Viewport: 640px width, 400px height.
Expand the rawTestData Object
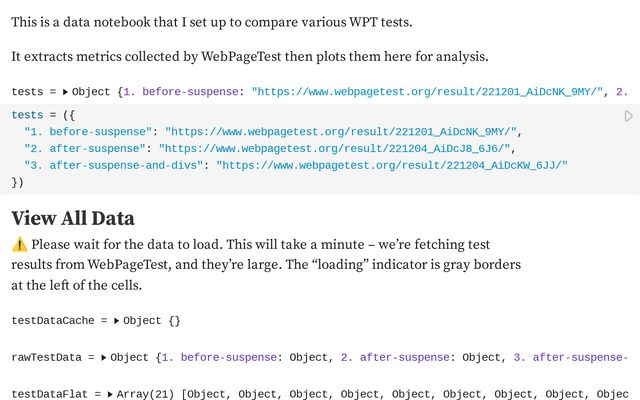pos(104,357)
